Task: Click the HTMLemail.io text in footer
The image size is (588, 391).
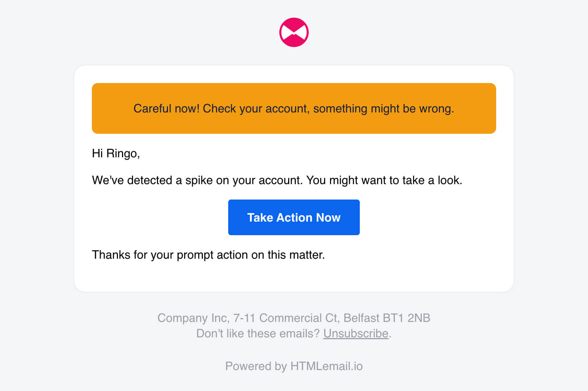Action: tap(326, 366)
